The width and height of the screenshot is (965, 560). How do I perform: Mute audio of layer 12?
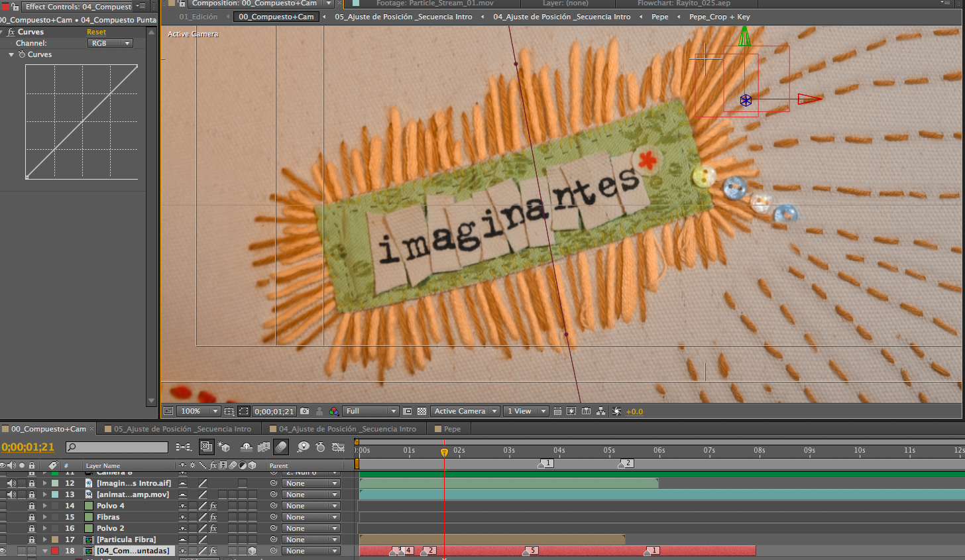[11, 483]
